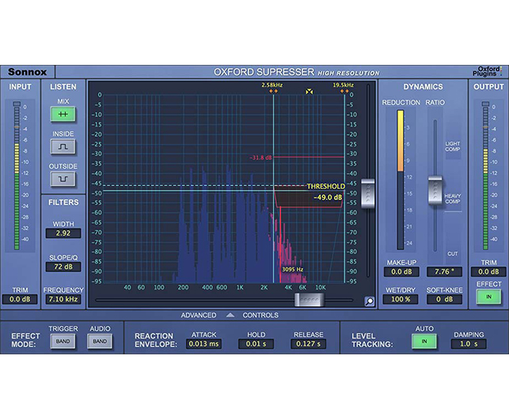Image resolution: width=509 pixels, height=420 pixels.
Task: Toggle the AUDIO Band effect mode button
Action: pyautogui.click(x=100, y=342)
